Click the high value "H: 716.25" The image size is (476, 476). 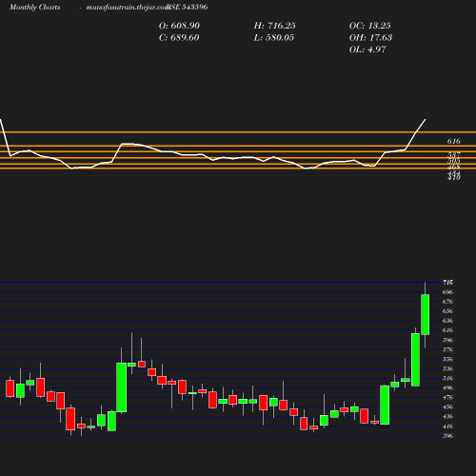pos(274,26)
